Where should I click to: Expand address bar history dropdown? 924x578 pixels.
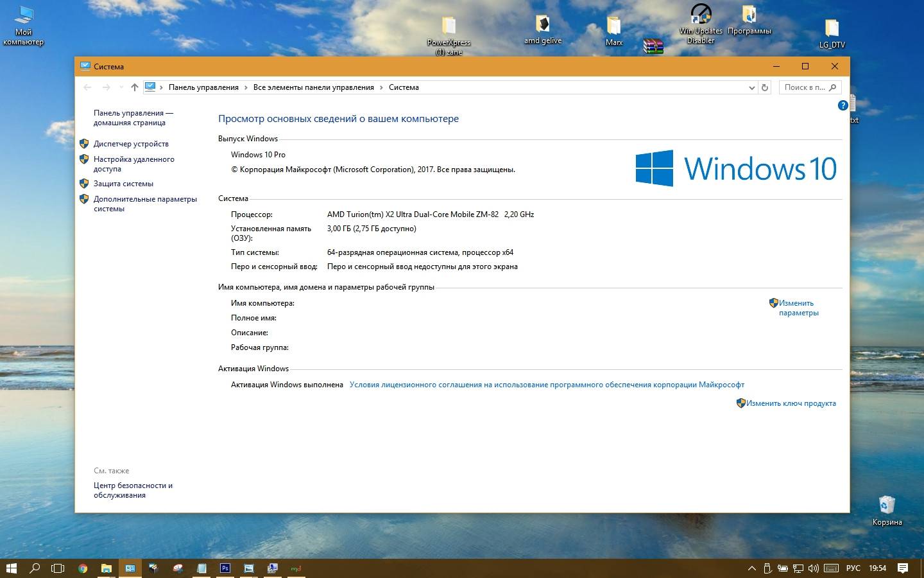tap(752, 87)
